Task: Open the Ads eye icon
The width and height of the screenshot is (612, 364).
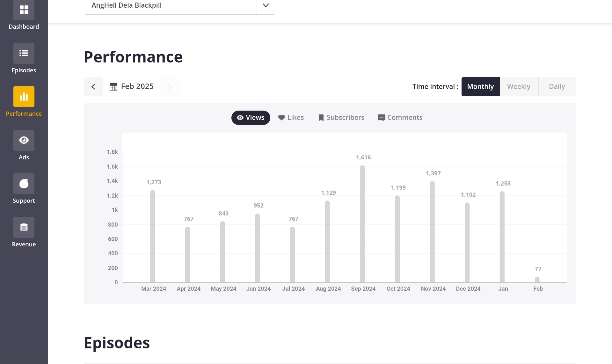Action: pos(24,140)
